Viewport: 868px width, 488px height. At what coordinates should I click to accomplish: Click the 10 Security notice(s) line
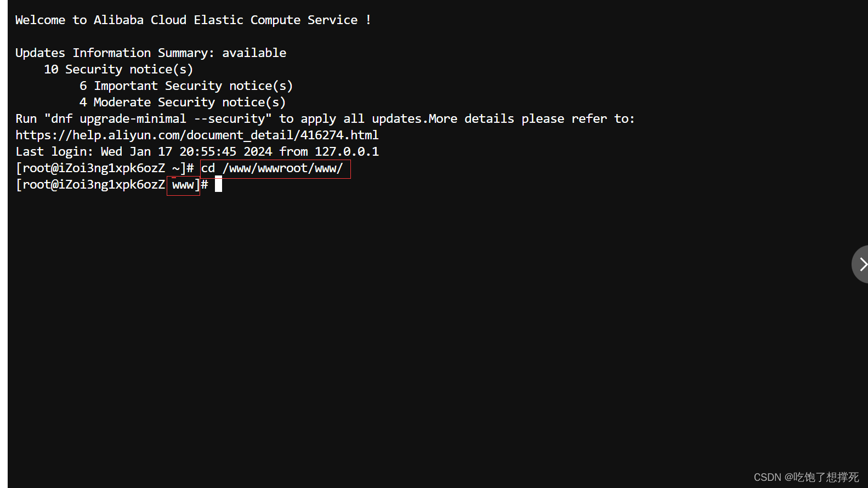[x=118, y=70]
